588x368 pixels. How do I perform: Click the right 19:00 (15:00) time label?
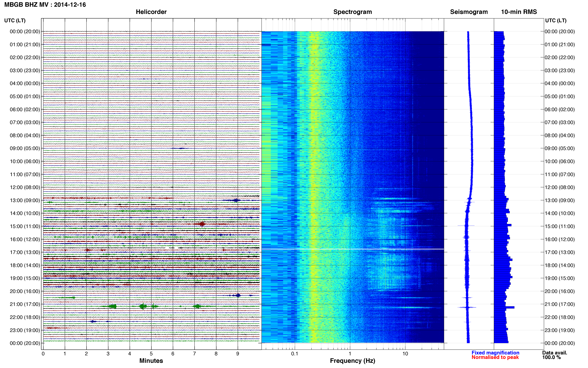pyautogui.click(x=560, y=278)
